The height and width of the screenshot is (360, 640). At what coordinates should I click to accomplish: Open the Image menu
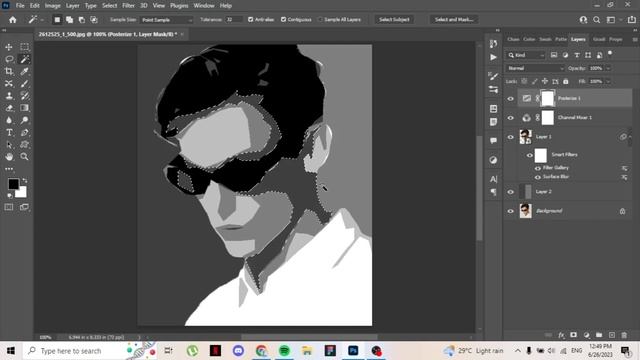52,6
